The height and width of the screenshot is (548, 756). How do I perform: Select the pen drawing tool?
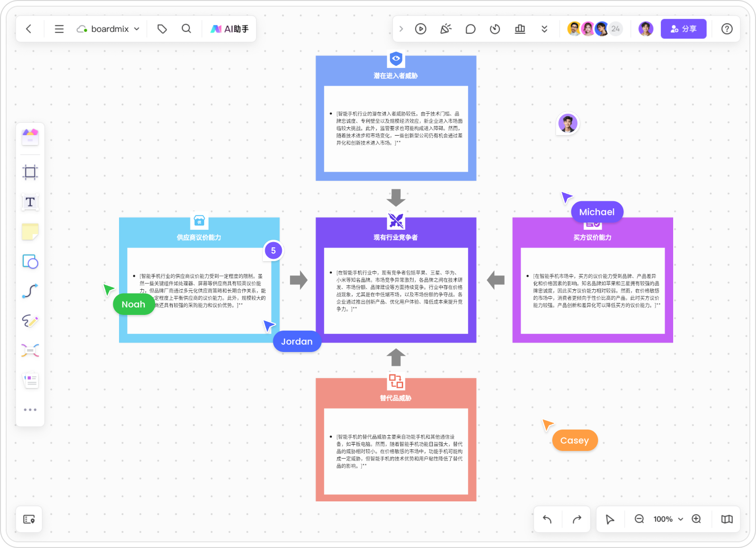click(x=30, y=321)
